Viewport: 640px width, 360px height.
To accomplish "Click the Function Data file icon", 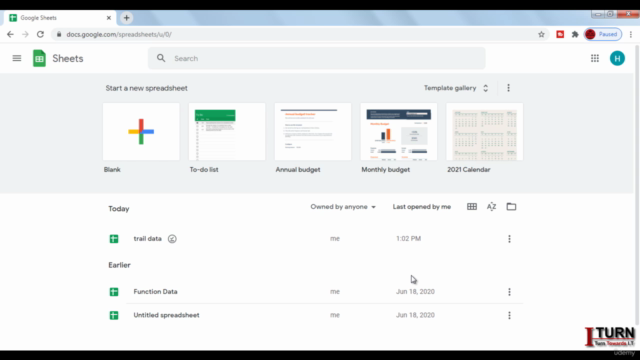I will coord(114,291).
